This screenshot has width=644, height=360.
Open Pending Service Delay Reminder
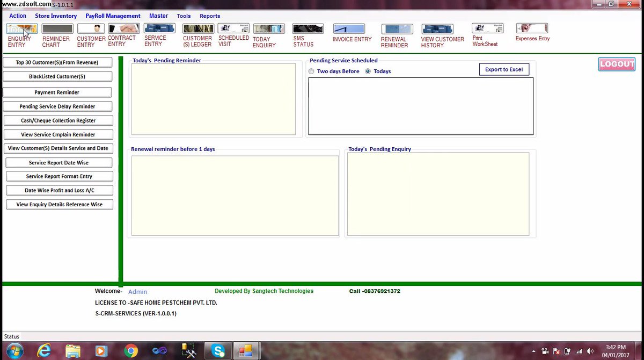[57, 106]
